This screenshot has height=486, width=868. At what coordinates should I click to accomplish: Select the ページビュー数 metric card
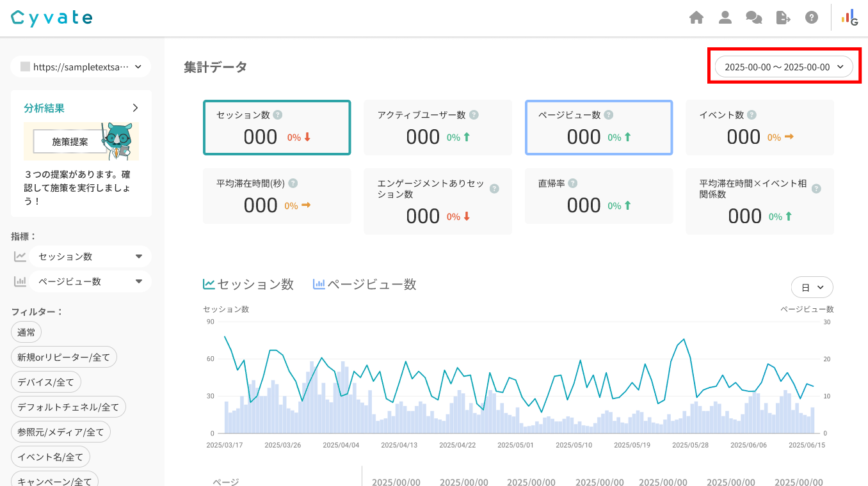tap(599, 128)
